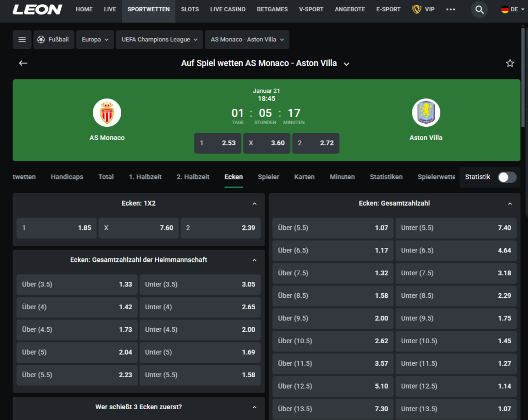Select Gesamtzahl Über (9.5) at 2.00
The image size is (528, 420).
click(333, 318)
